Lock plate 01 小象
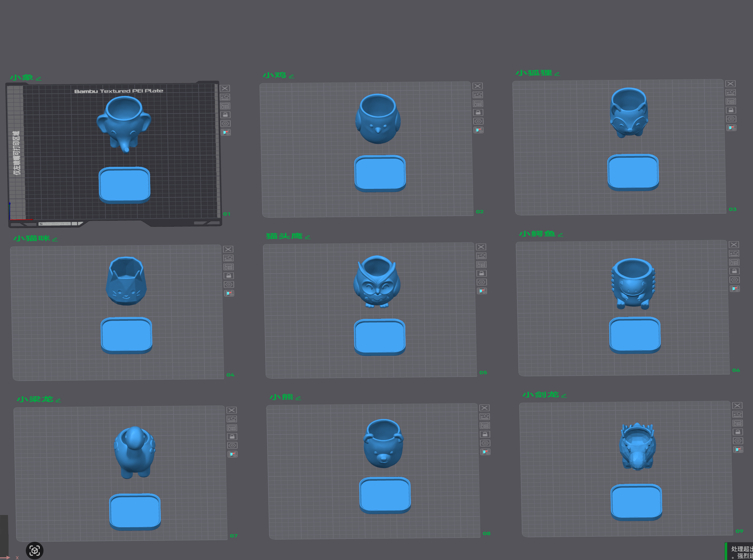 pyautogui.click(x=225, y=115)
